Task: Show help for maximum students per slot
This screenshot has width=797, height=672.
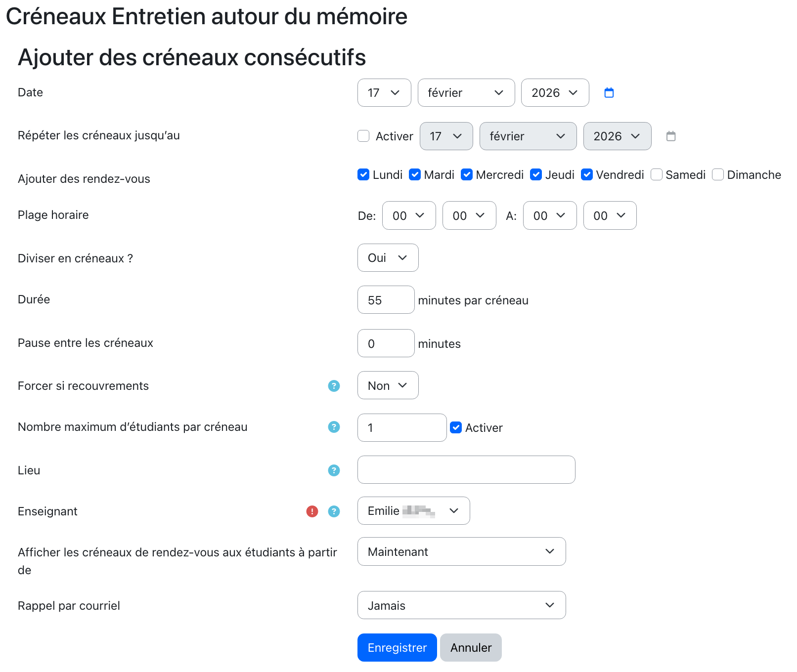Action: point(334,427)
